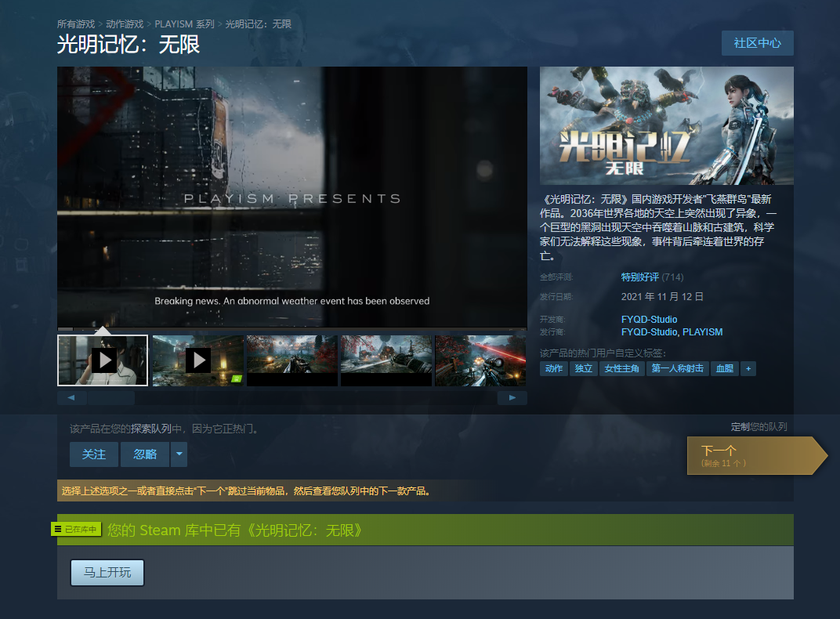The height and width of the screenshot is (619, 840).
Task: Click the 动作游戏 breadcrumb link
Action: tap(125, 24)
